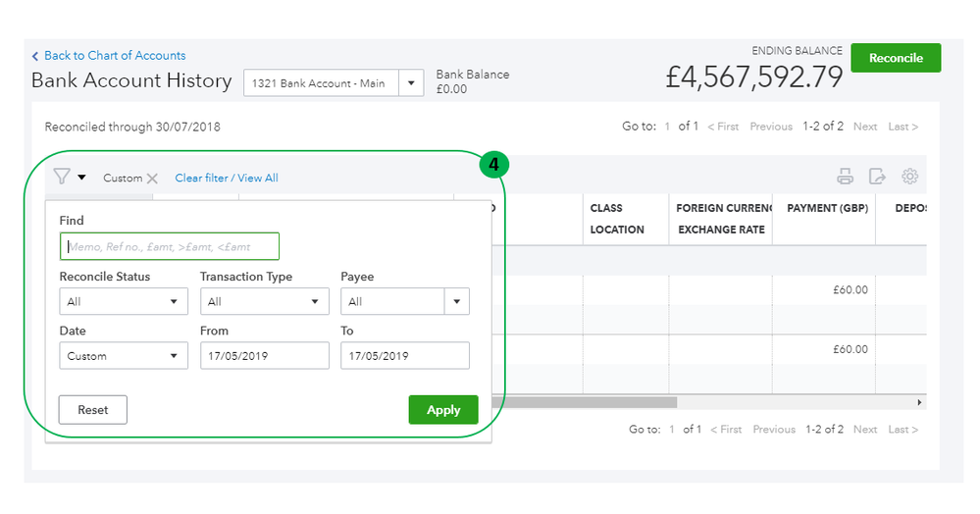Screen dimensions: 980x514
Task: Open the Date range dropdown
Action: pos(124,356)
